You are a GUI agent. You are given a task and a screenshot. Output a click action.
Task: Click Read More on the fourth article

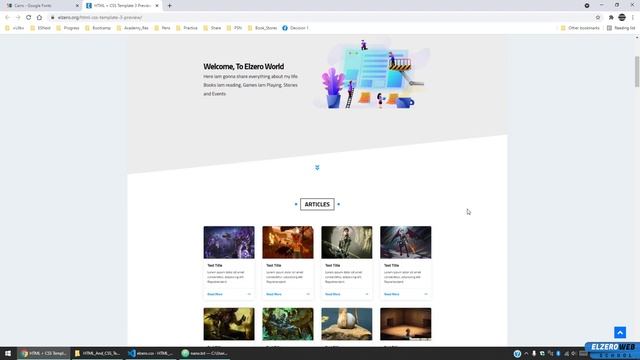391,294
